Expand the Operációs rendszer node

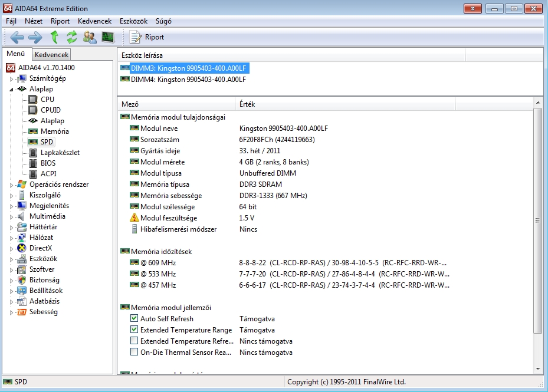(x=11, y=185)
